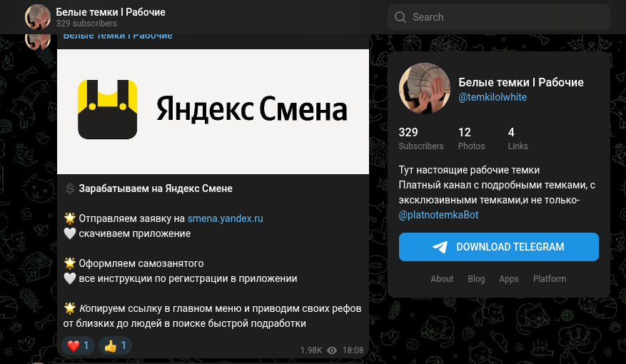Click the paper plane Telegram icon
Image resolution: width=626 pixels, height=364 pixels.
pos(440,247)
